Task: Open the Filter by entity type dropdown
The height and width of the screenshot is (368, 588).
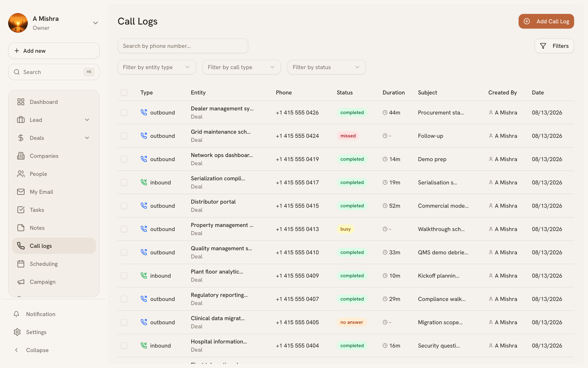Action: click(x=157, y=67)
